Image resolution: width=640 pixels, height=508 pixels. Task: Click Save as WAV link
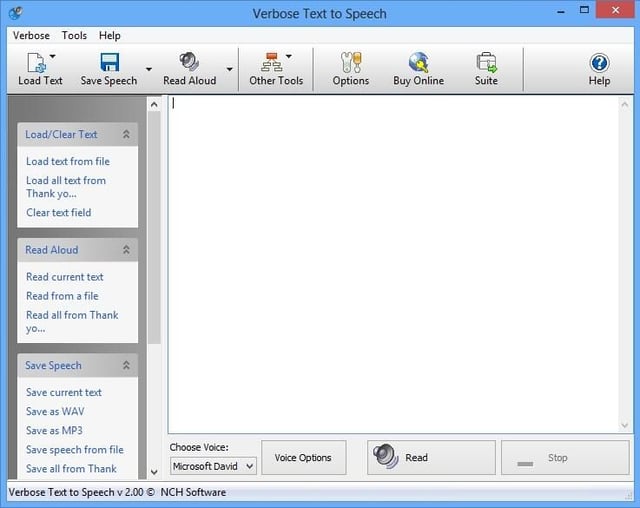pos(55,411)
